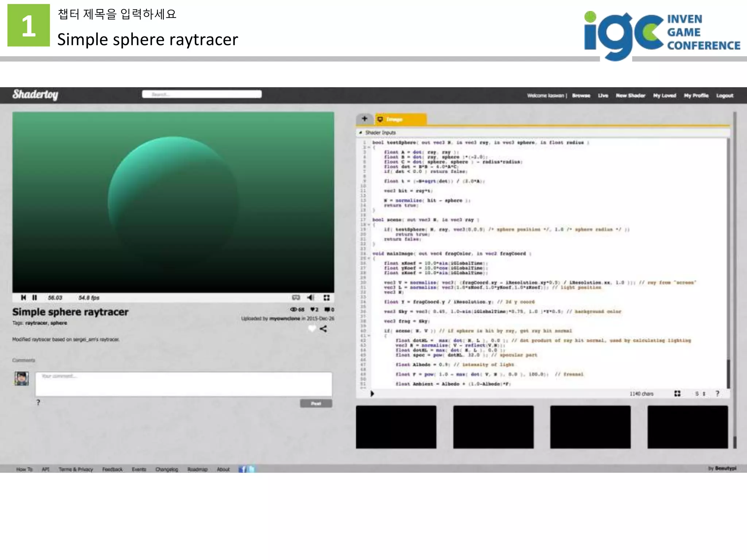Open Terms & Privacy footer link

[76, 469]
